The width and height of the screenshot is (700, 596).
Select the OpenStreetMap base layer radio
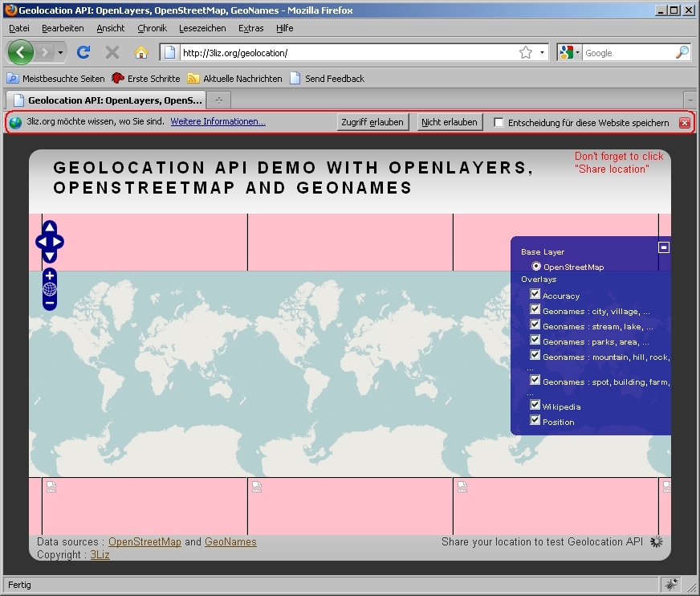pyautogui.click(x=536, y=266)
